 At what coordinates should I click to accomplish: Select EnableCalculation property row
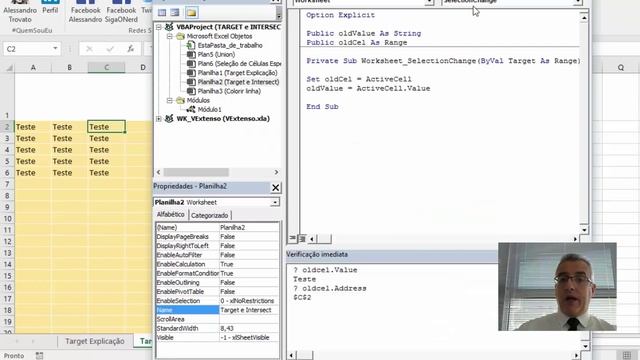tap(218, 264)
